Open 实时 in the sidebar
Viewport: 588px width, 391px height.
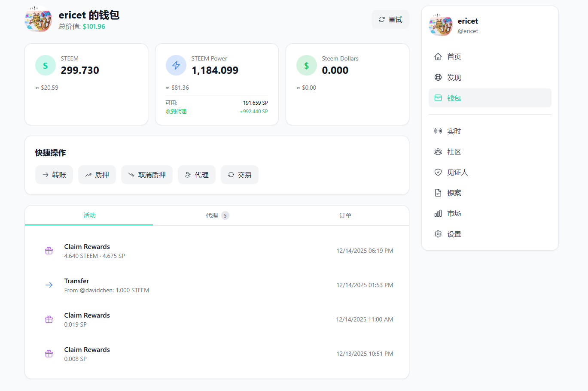click(490, 131)
